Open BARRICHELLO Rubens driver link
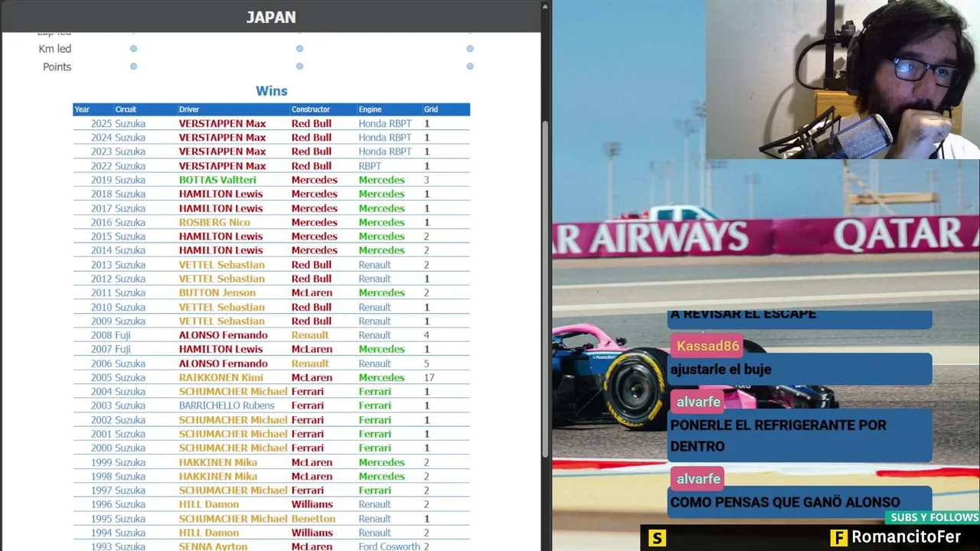Screen dimensions: 980x551 pyautogui.click(x=227, y=406)
